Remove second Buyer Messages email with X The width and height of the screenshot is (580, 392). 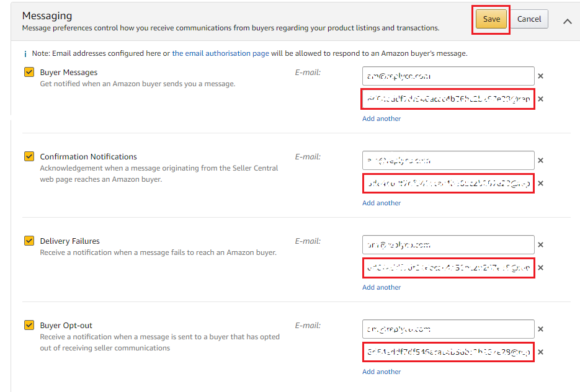pyautogui.click(x=540, y=99)
